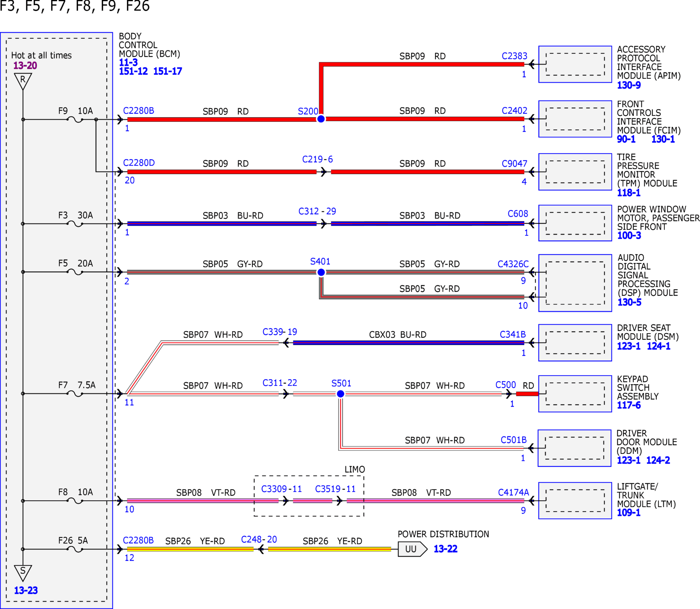Open FCIM page reference 90-1
Image resolution: width=700 pixels, height=609 pixels.
626,139
